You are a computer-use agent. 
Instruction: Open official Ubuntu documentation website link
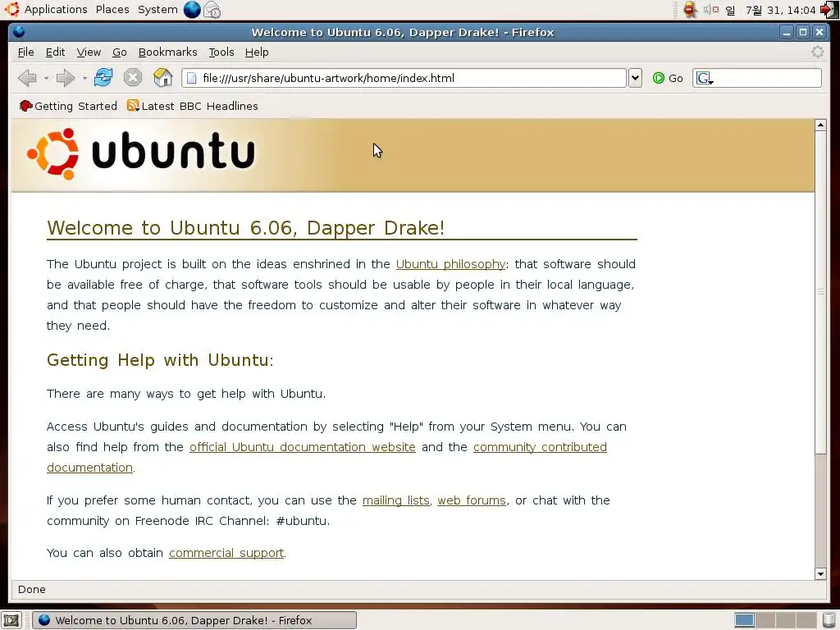tap(302, 447)
